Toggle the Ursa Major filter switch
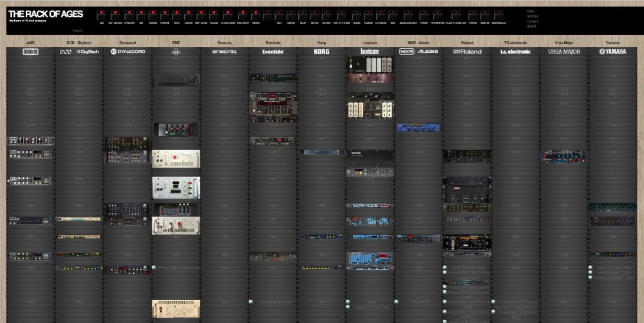644x323 pixels. point(243,15)
